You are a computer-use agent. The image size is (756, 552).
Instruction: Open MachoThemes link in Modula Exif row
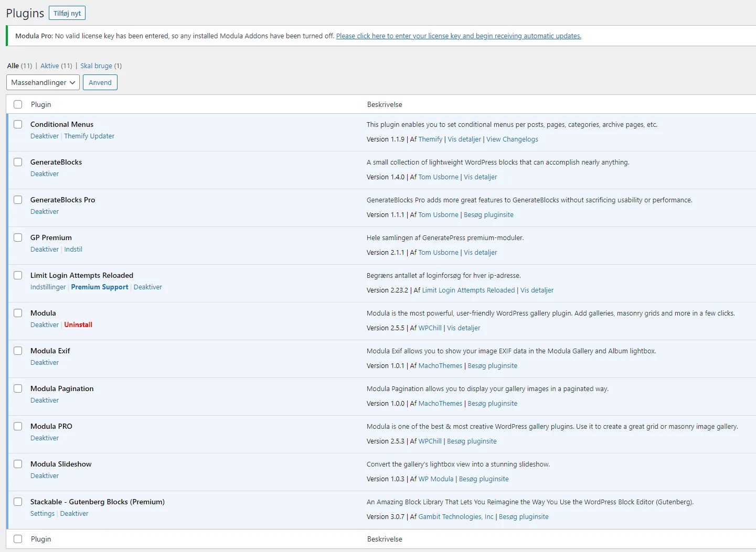click(440, 365)
